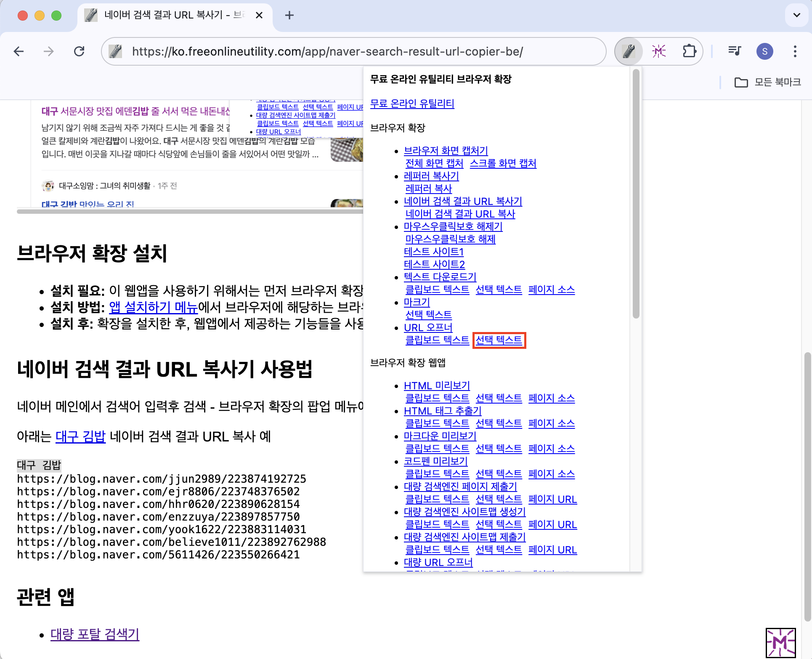This screenshot has width=812, height=659.
Task: Go back to the previous page
Action: click(x=19, y=51)
